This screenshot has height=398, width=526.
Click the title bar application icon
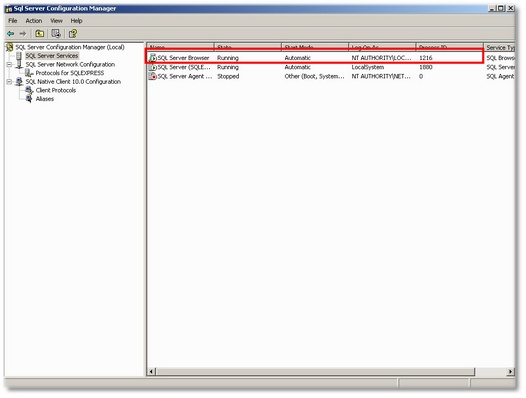tap(9, 9)
